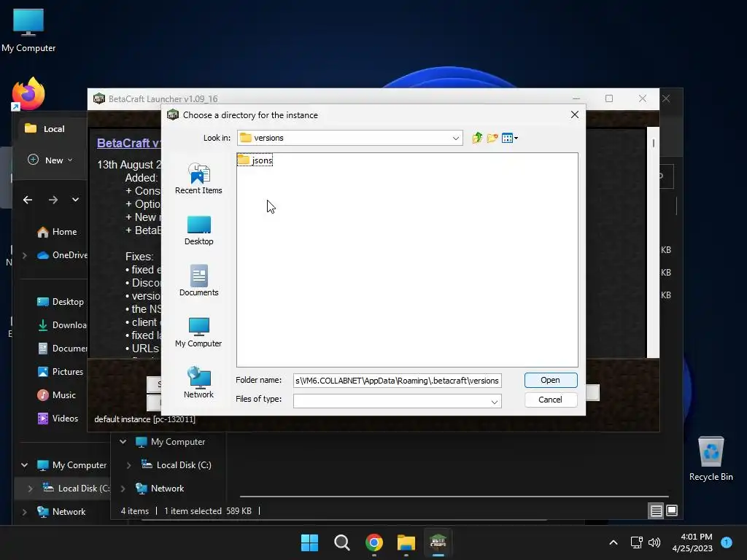This screenshot has width=747, height=560.
Task: Select Documents in File Explorer sidebar
Action: click(62, 349)
